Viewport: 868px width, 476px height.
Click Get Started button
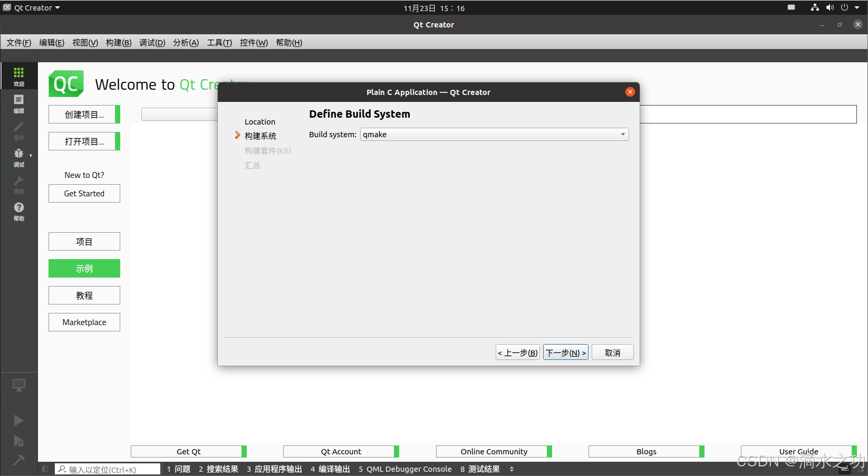[x=84, y=194]
